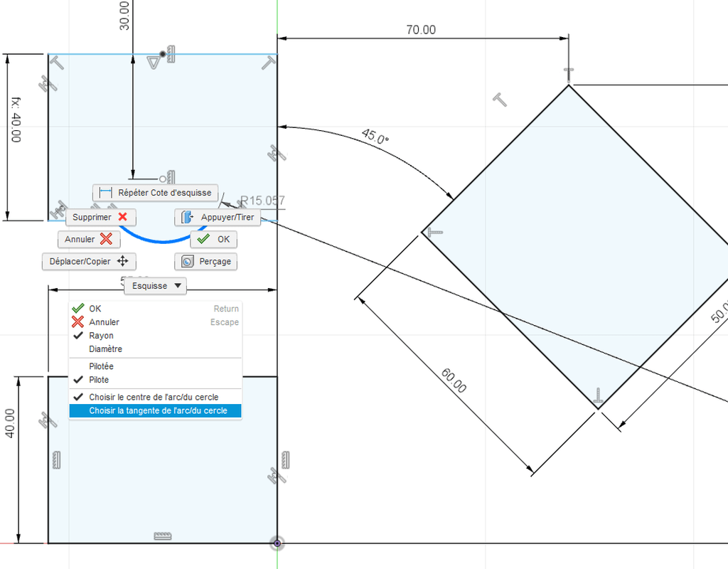Click the perpendicular constraint icon at diamond top-left edge

[500, 100]
